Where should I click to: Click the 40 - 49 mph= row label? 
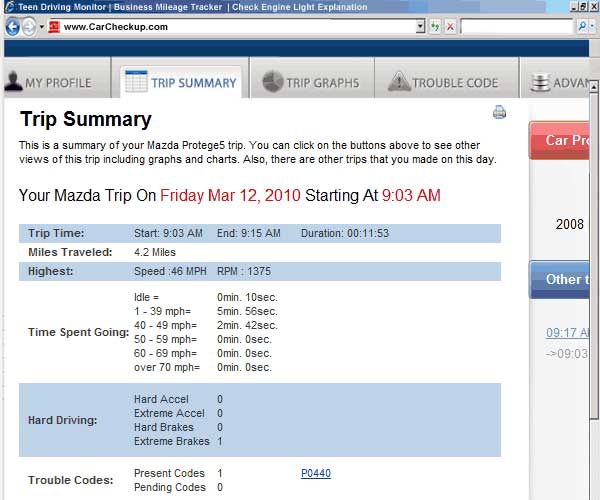coord(165,325)
